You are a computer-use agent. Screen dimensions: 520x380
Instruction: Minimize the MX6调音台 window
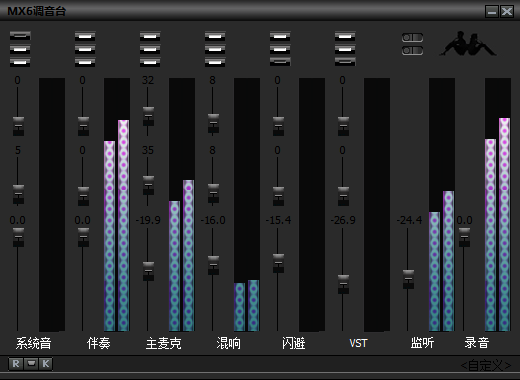pos(492,12)
